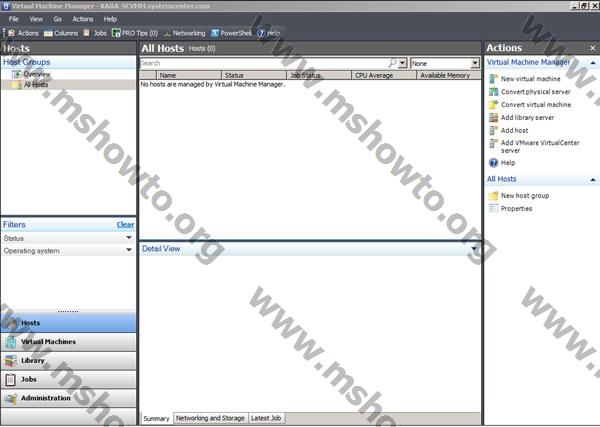
Task: Click the Add VMware VirtualCenter server icon
Action: pos(494,143)
